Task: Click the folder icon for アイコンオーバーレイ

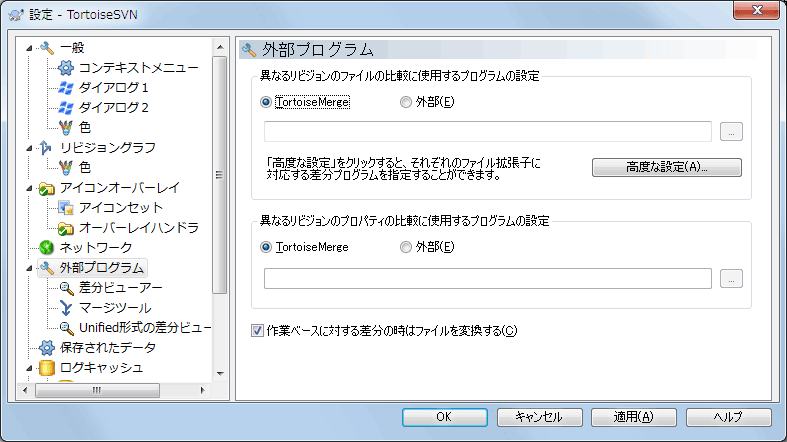Action: tap(46, 188)
